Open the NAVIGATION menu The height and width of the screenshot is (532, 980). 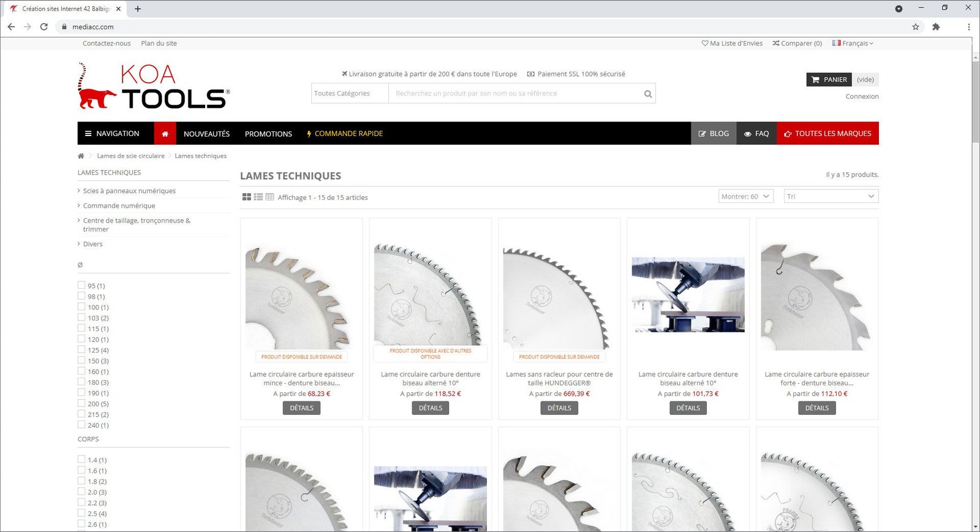112,134
